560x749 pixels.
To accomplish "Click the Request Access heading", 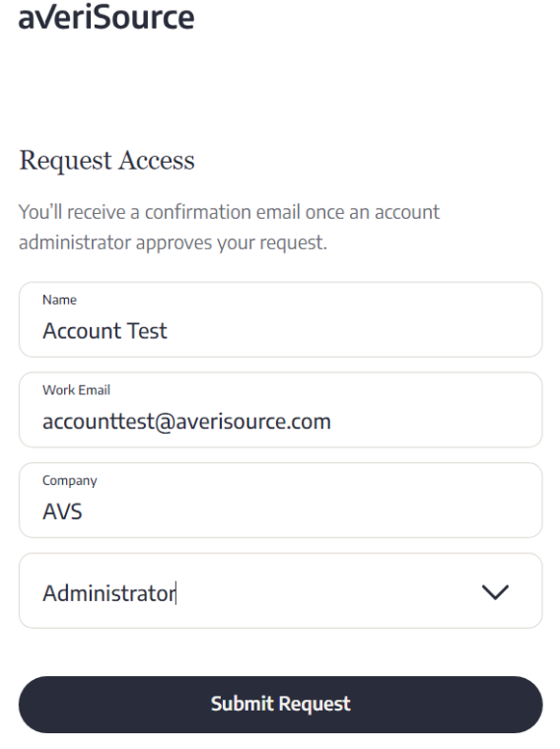I will (106, 161).
